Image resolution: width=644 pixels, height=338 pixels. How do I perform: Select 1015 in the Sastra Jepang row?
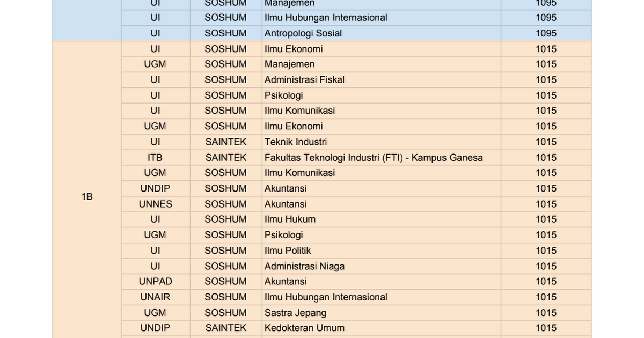(546, 312)
